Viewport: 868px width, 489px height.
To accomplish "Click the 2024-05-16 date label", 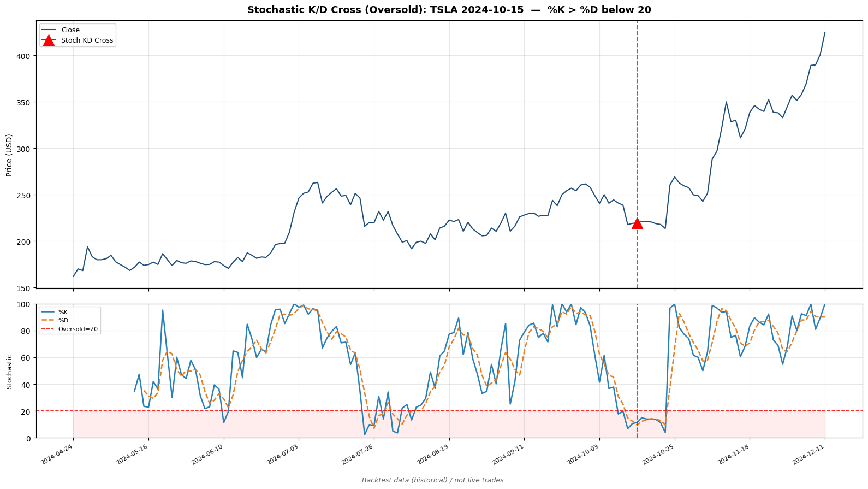I will click(133, 455).
